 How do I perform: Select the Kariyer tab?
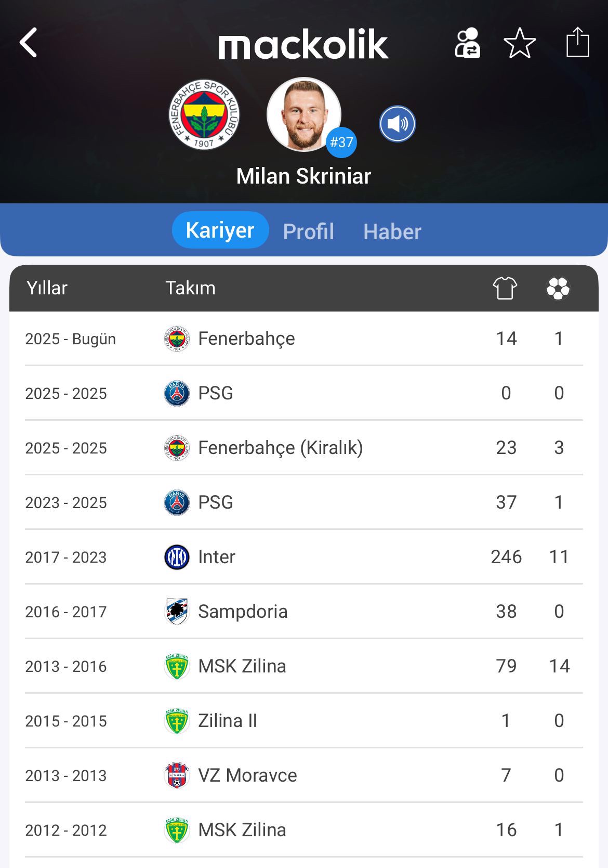click(x=220, y=230)
